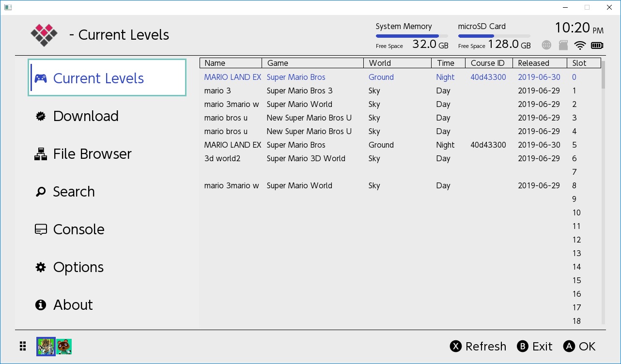621x364 pixels.
Task: Click the World column header
Action: (x=397, y=63)
